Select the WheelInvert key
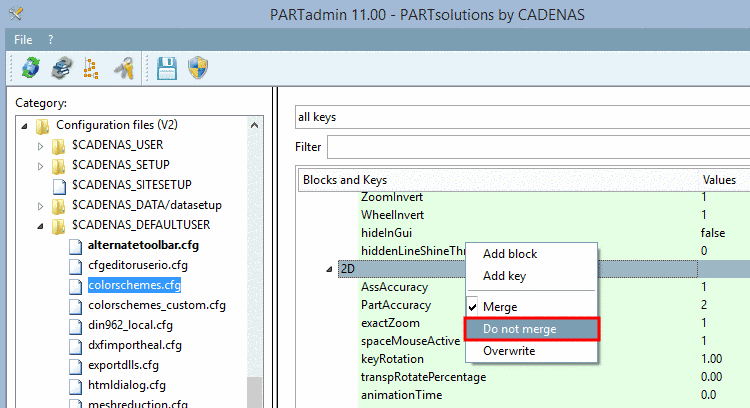The height and width of the screenshot is (408, 750). tap(392, 215)
